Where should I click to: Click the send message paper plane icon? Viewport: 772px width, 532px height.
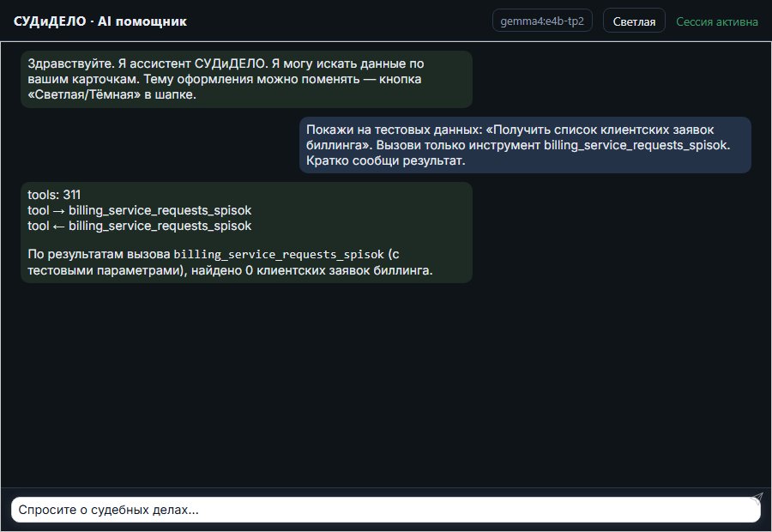click(x=757, y=499)
